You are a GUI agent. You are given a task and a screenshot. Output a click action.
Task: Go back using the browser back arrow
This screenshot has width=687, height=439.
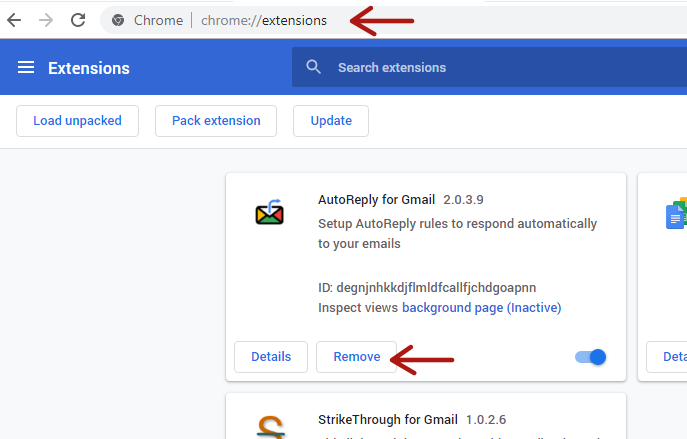click(x=14, y=20)
